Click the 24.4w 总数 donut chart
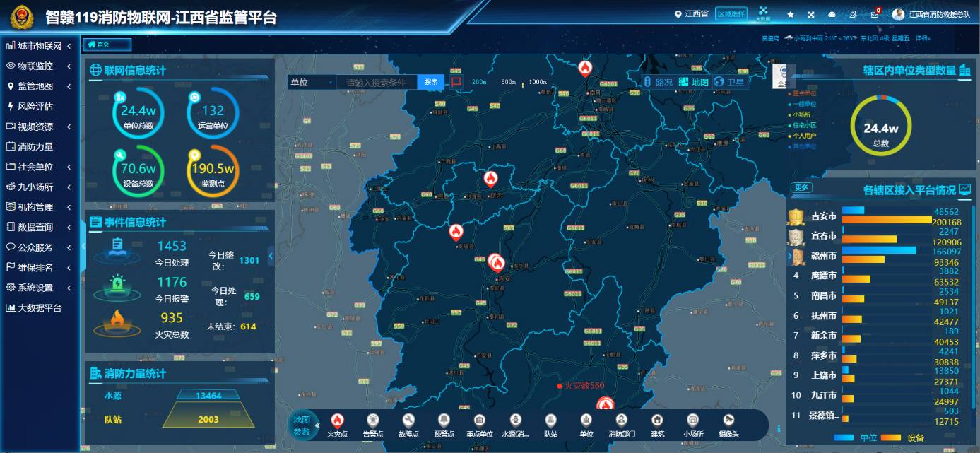Viewport: 980px width, 453px height. [x=880, y=126]
